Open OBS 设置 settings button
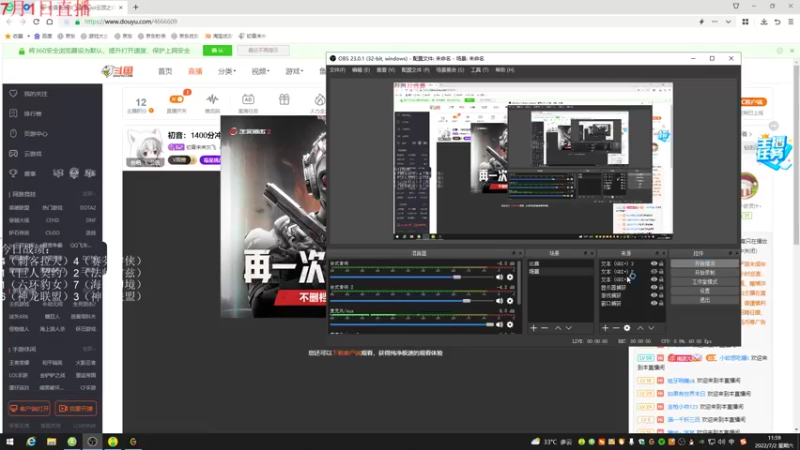This screenshot has height=450, width=800. pos(705,291)
